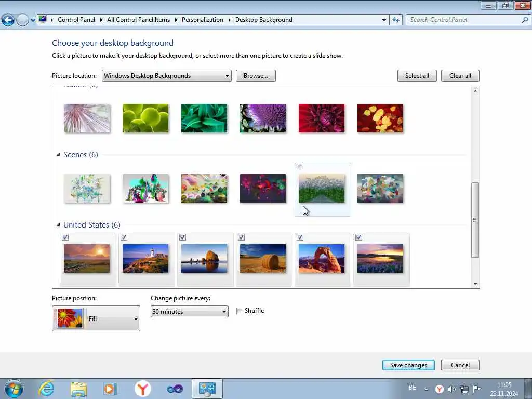Image resolution: width=532 pixels, height=399 pixels.
Task: Select the flower meadow path wallpaper
Action: click(322, 188)
